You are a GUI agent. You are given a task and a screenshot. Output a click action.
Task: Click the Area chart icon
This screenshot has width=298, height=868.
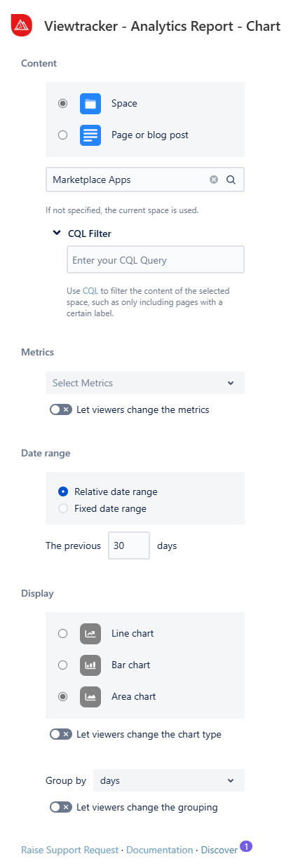click(90, 697)
